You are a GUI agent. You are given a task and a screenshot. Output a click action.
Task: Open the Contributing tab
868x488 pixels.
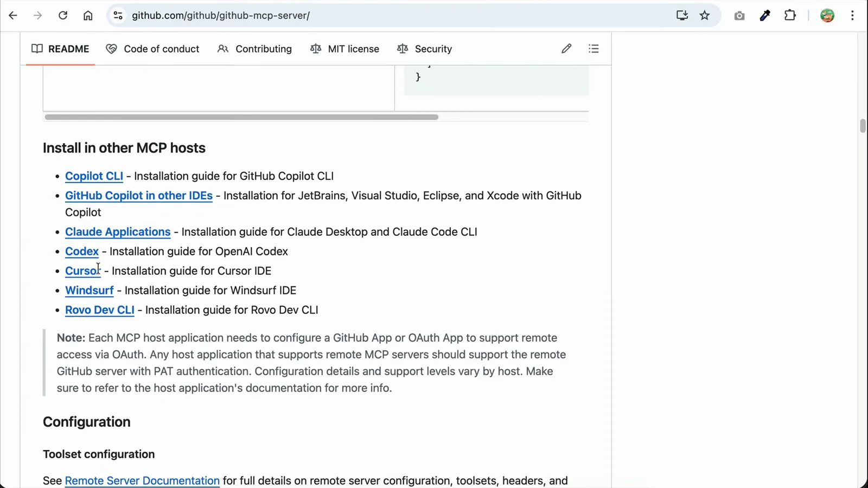point(254,49)
